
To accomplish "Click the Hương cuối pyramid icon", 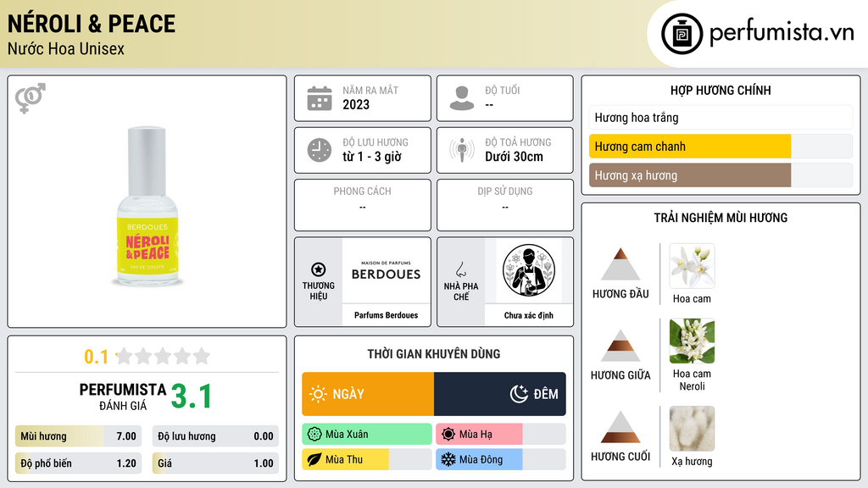I will [x=620, y=427].
